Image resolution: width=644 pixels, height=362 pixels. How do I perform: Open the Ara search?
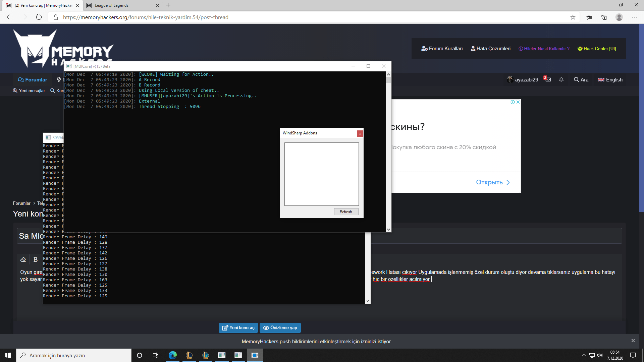[581, 80]
